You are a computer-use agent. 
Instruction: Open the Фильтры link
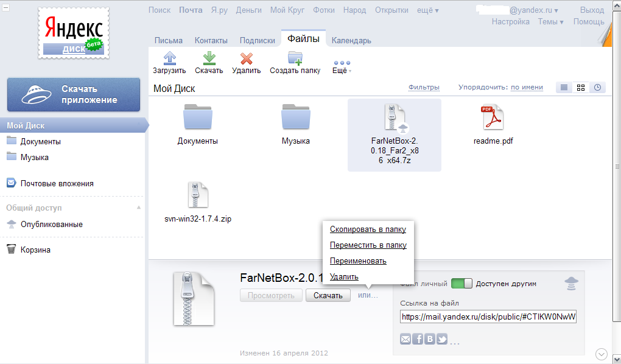click(x=424, y=88)
